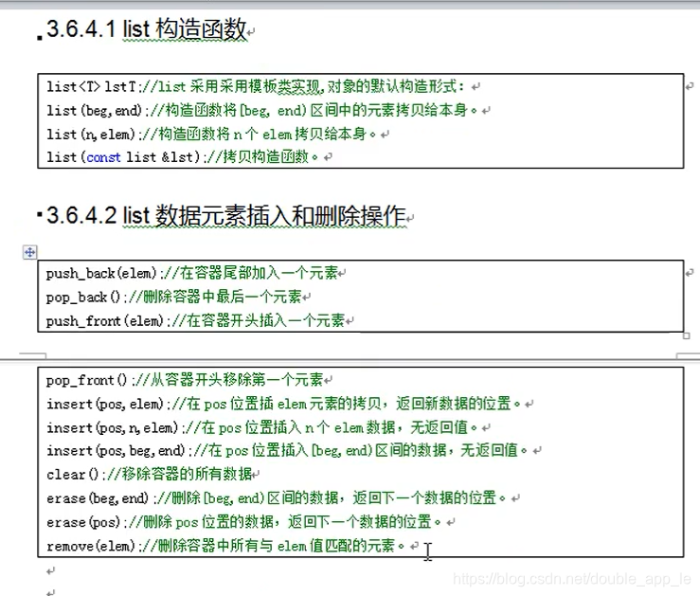This screenshot has width=700, height=596.
Task: Click the line 'push_back(elem)'
Action: 192,273
